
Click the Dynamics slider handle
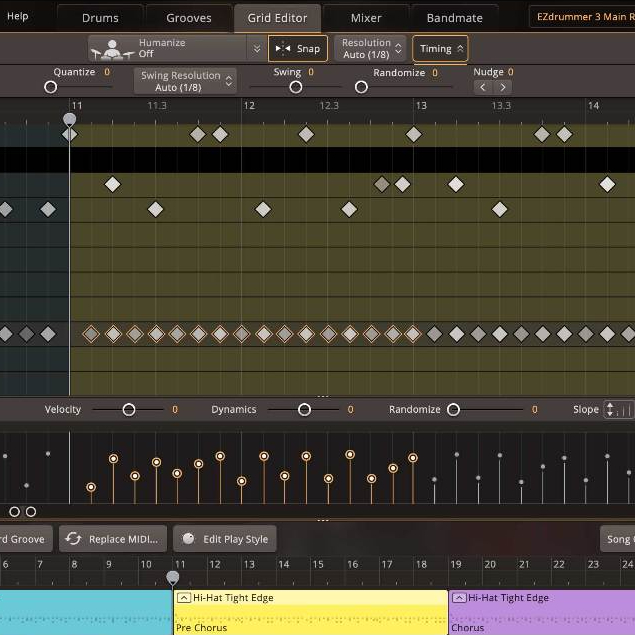(304, 410)
